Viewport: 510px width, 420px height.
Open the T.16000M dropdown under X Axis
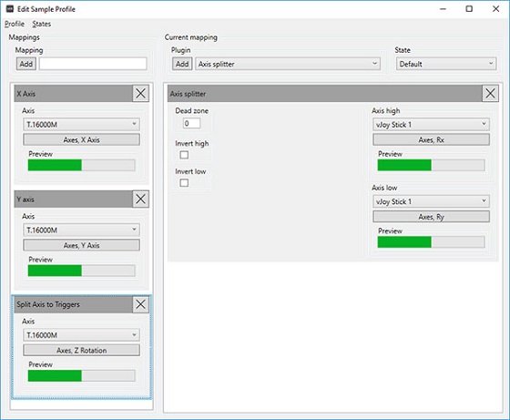[x=81, y=124]
